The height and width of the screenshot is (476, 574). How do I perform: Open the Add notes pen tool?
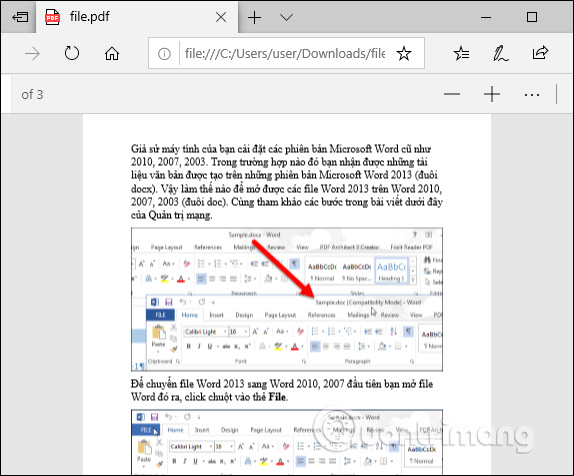[500, 54]
